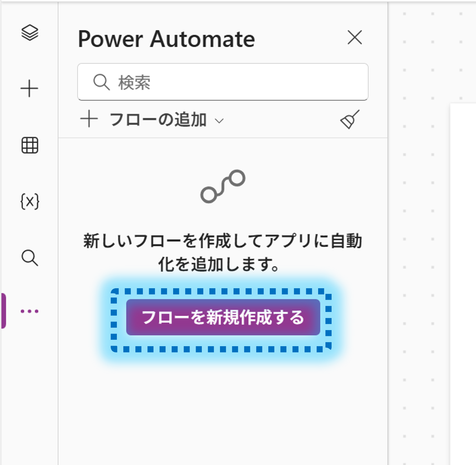Image resolution: width=476 pixels, height=465 pixels.
Task: Open the Data table icon in sidebar
Action: point(30,145)
